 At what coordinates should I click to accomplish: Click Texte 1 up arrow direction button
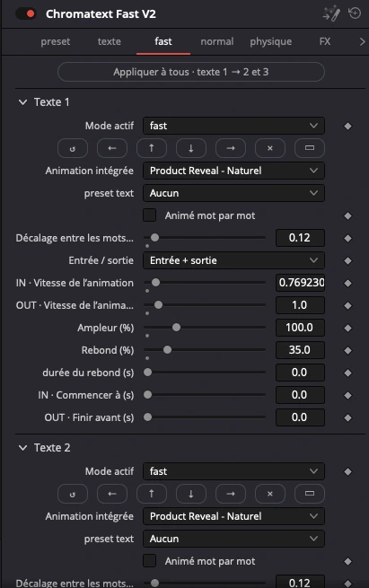click(x=152, y=148)
